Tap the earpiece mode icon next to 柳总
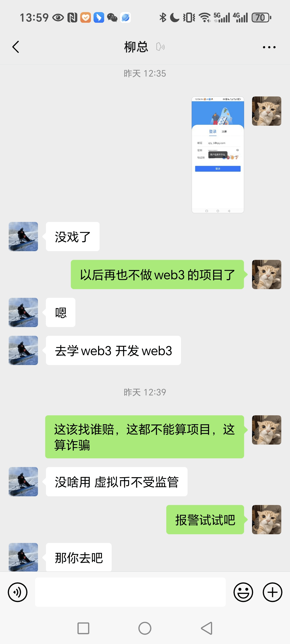The image size is (290, 644). pyautogui.click(x=160, y=47)
